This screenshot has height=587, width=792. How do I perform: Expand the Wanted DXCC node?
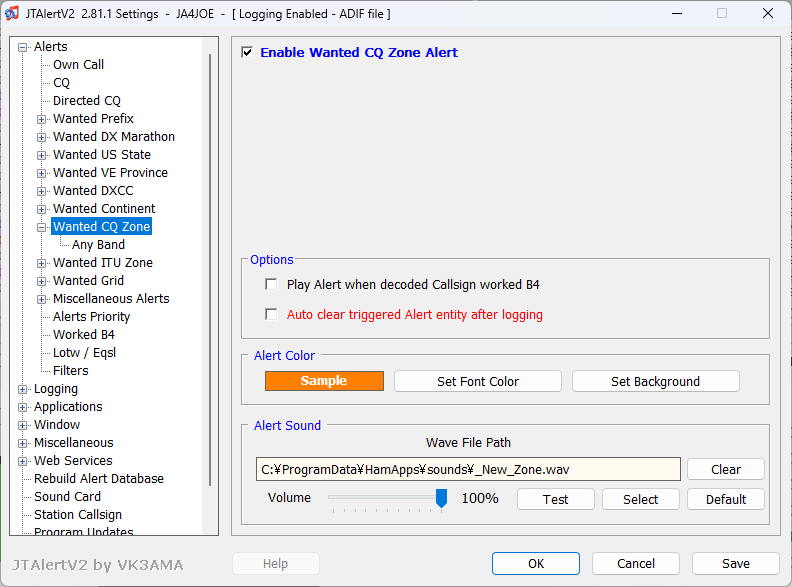point(41,191)
